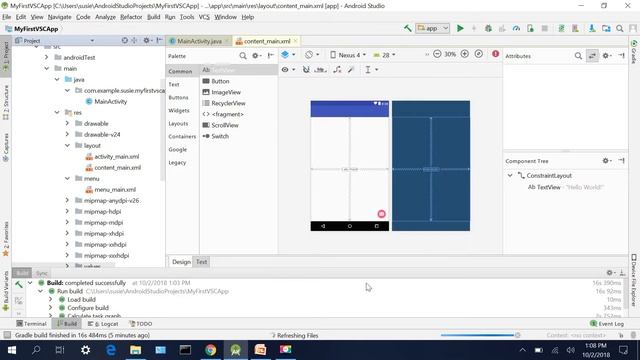Image resolution: width=640 pixels, height=360 pixels.
Task: Click the Project panel settings gear
Action: tap(147, 40)
